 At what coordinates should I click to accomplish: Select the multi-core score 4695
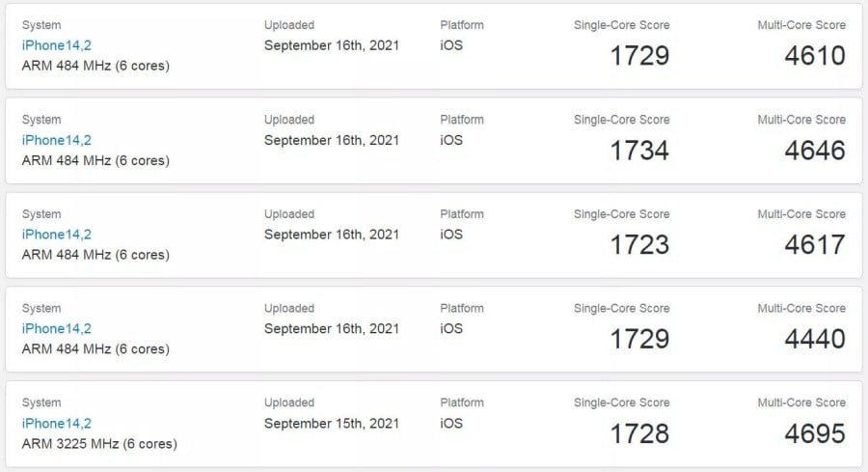(x=815, y=434)
